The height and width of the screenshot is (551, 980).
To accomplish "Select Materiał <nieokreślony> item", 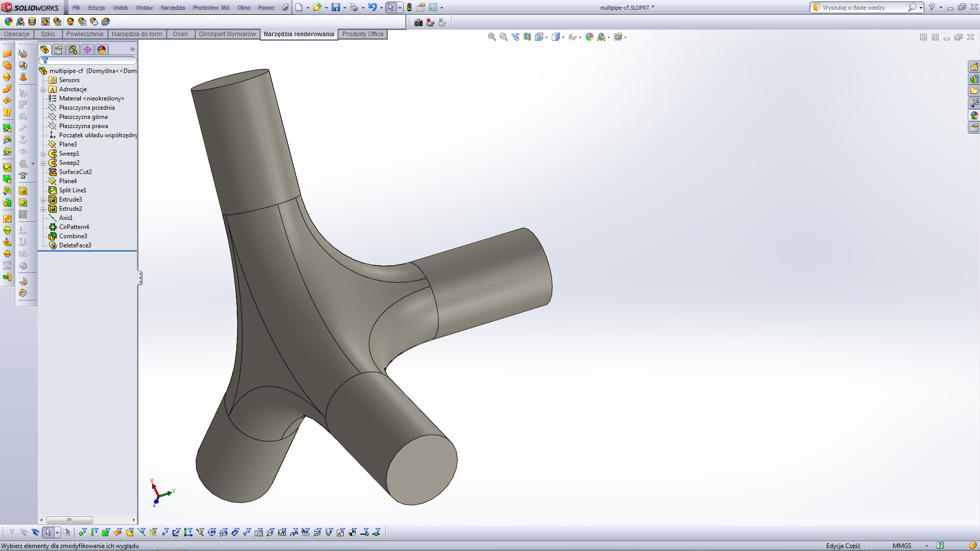I will 91,98.
